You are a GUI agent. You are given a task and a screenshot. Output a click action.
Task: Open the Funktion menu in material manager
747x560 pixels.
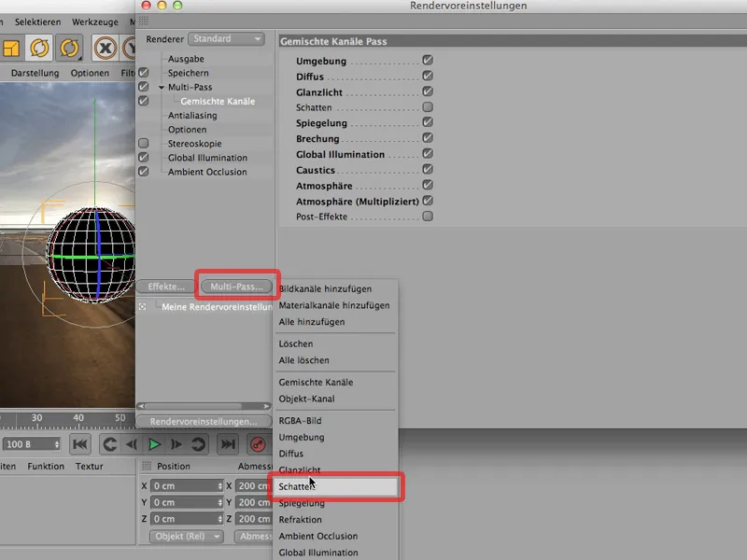click(46, 466)
